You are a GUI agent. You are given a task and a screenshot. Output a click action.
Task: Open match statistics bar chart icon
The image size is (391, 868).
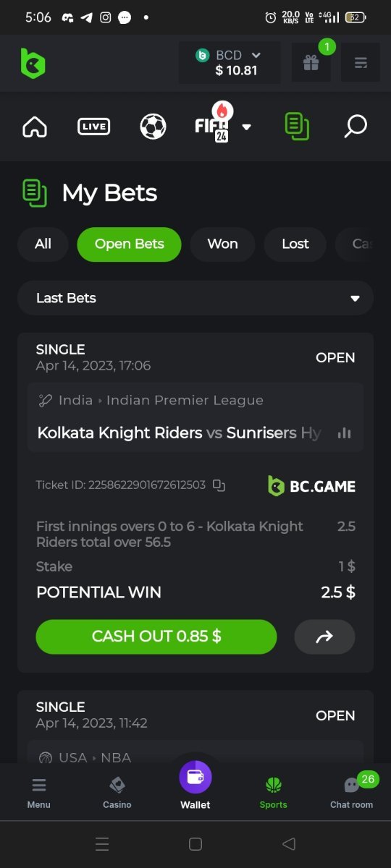345,433
